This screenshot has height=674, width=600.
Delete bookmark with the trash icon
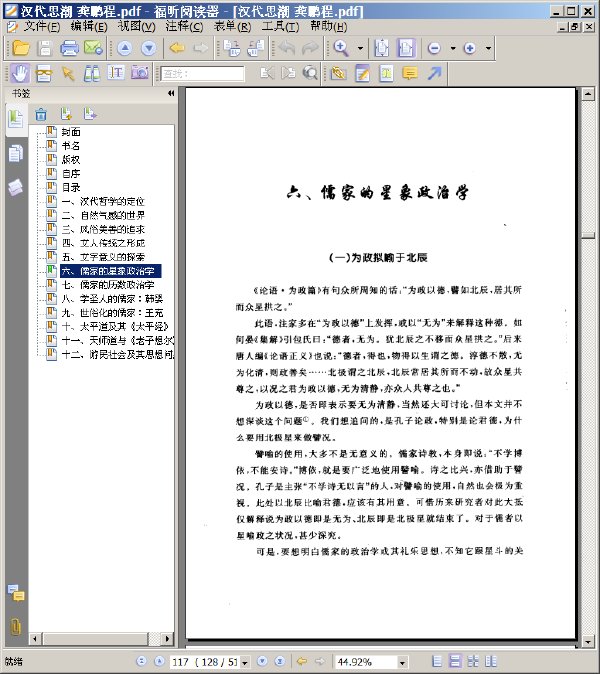pyautogui.click(x=41, y=114)
